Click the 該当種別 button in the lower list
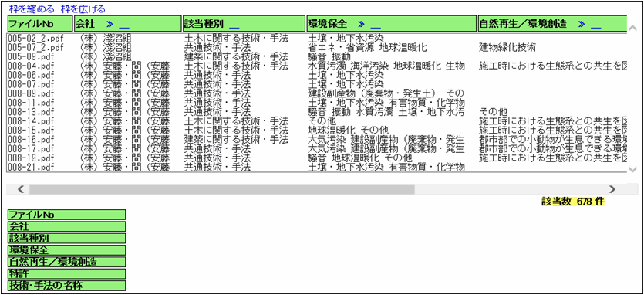 pyautogui.click(x=66, y=238)
